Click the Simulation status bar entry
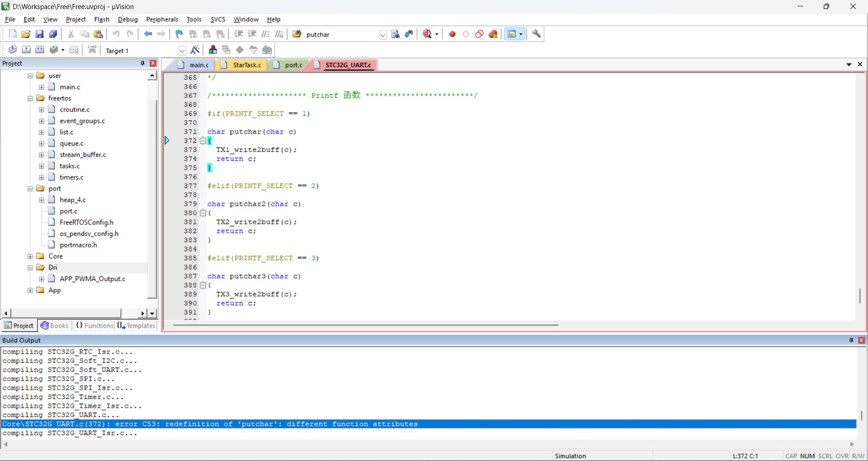 (570, 456)
